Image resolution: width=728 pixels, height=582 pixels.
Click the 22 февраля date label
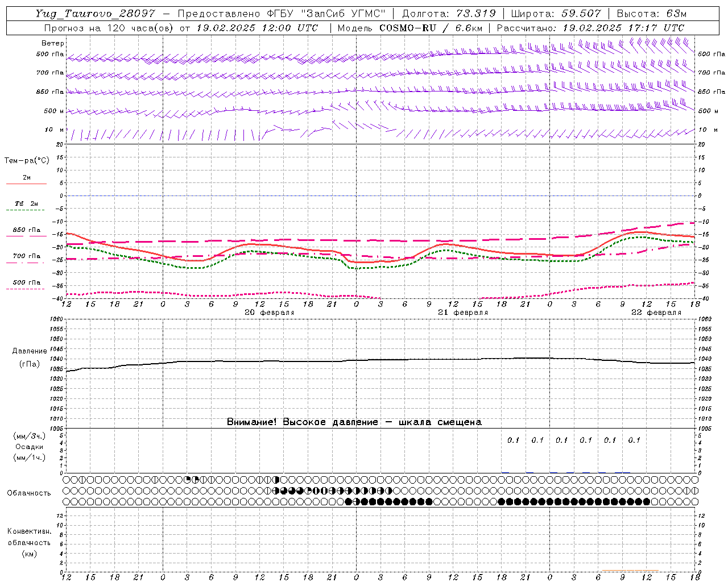click(656, 313)
